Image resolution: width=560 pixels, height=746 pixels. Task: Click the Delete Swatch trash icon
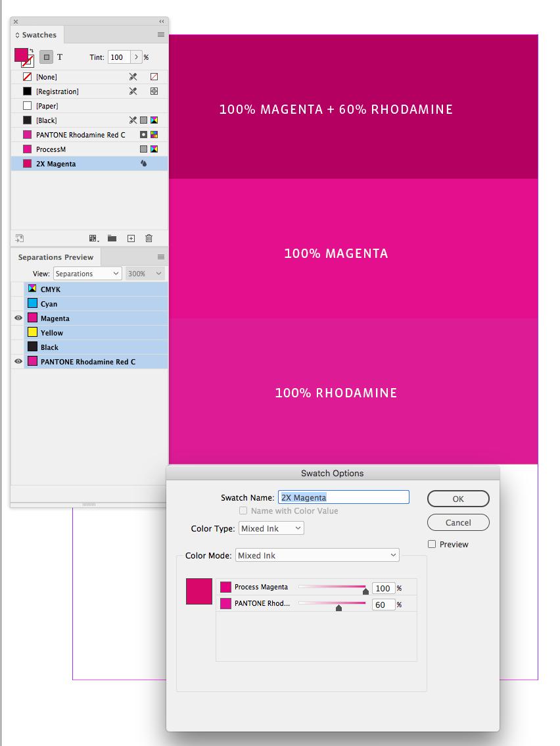pos(149,237)
